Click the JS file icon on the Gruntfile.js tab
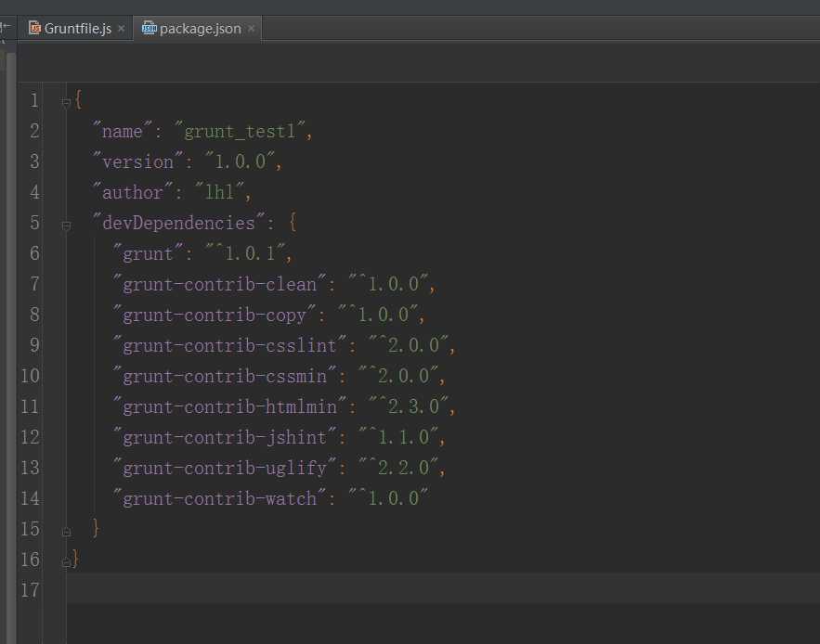This screenshot has height=644, width=820. [x=34, y=28]
